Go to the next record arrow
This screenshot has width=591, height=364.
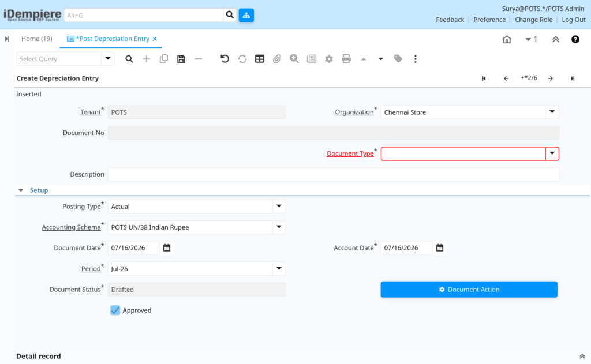551,78
